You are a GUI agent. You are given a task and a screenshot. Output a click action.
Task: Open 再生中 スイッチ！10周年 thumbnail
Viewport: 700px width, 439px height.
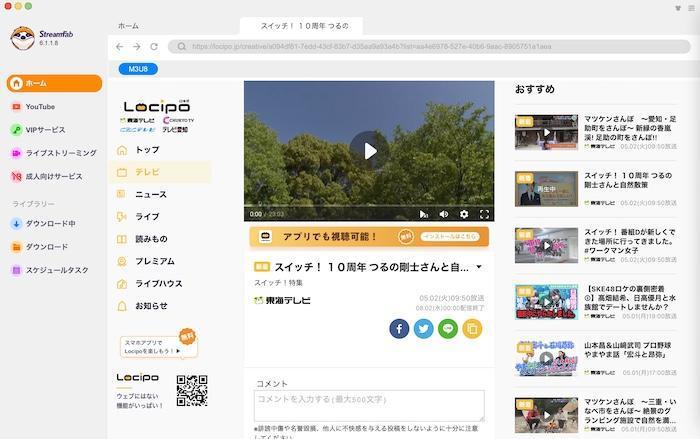(546, 189)
